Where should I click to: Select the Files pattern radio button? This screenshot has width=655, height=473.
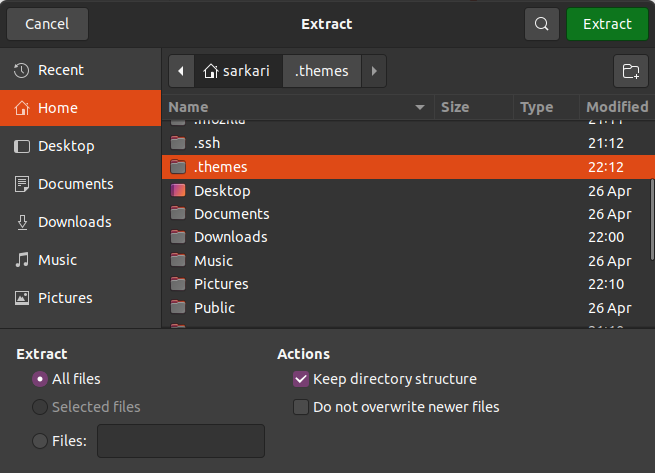pyautogui.click(x=40, y=441)
